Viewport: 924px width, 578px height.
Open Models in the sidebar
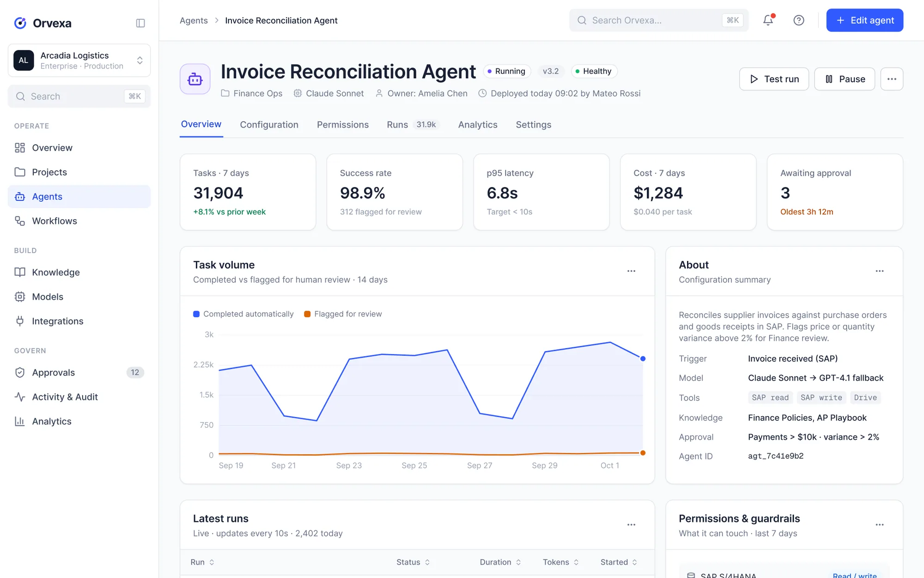tap(79, 297)
